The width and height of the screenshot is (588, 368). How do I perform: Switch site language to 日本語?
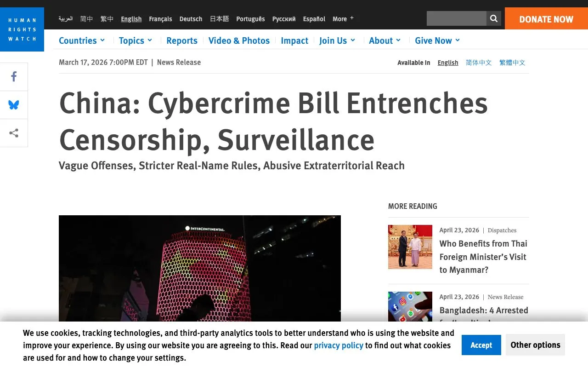pos(219,19)
